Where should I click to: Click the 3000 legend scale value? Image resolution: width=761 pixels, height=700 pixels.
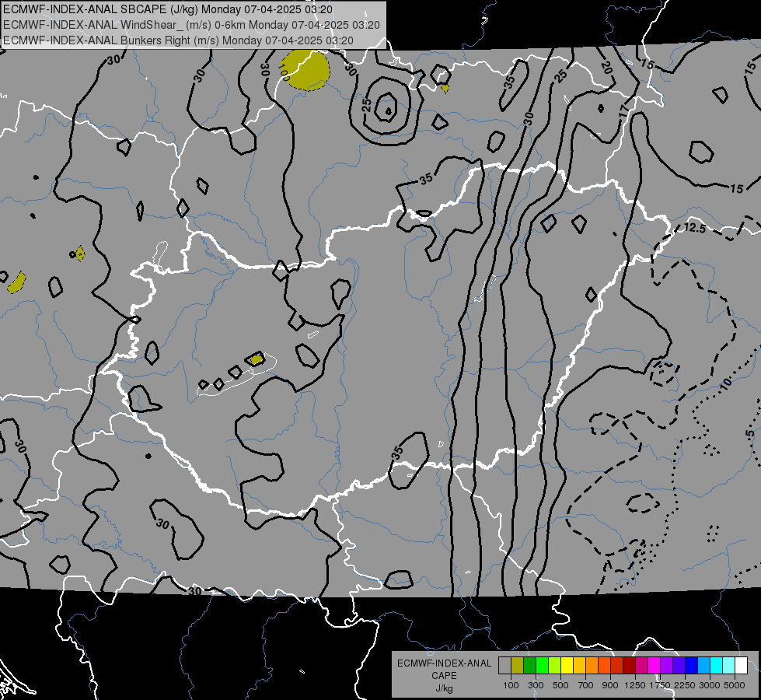(710, 685)
